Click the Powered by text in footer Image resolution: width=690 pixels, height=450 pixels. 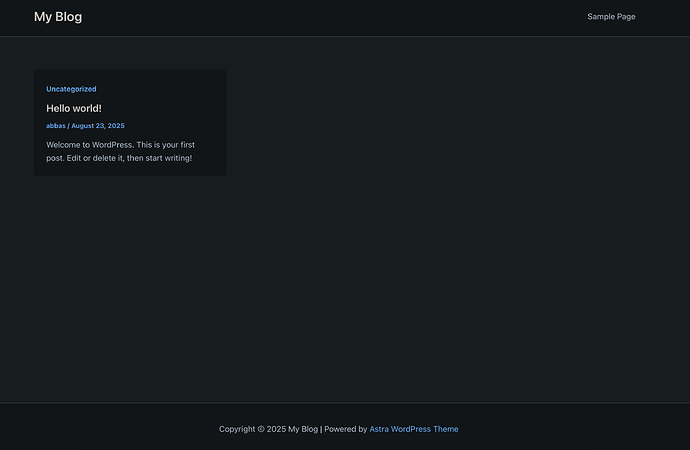point(346,429)
